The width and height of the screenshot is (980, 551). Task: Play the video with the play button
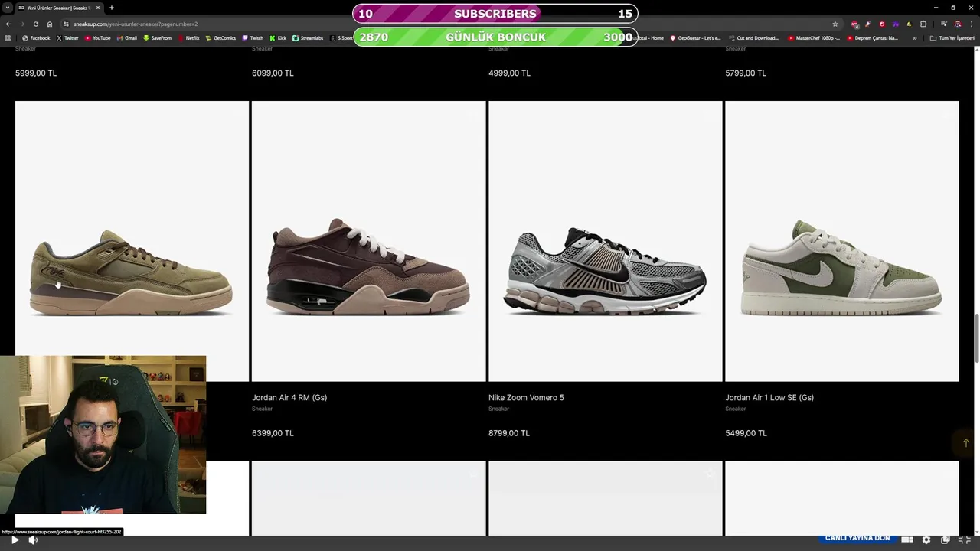(15, 540)
